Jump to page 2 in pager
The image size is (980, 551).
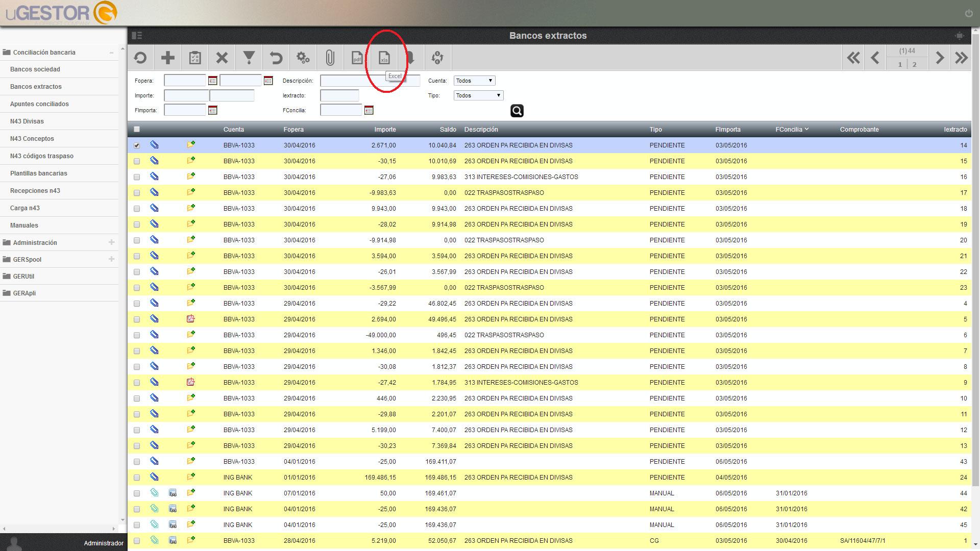click(x=914, y=64)
